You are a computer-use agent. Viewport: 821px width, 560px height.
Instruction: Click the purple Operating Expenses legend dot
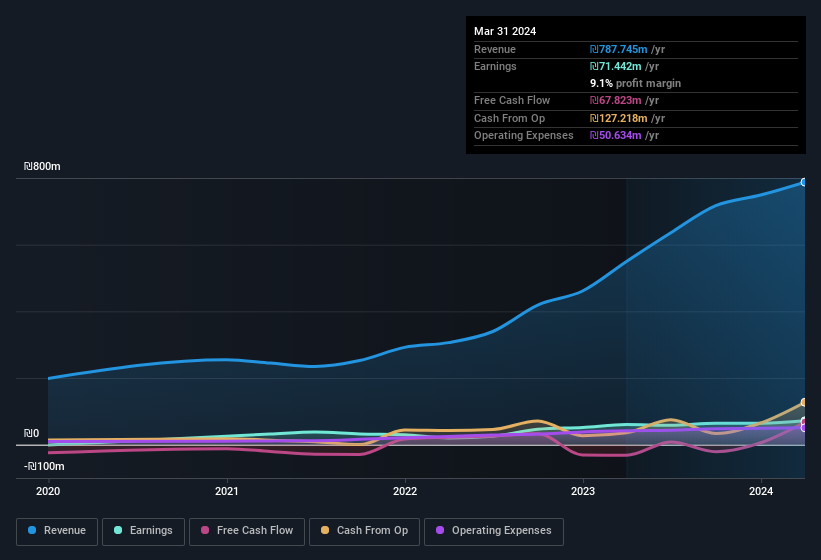coord(440,530)
